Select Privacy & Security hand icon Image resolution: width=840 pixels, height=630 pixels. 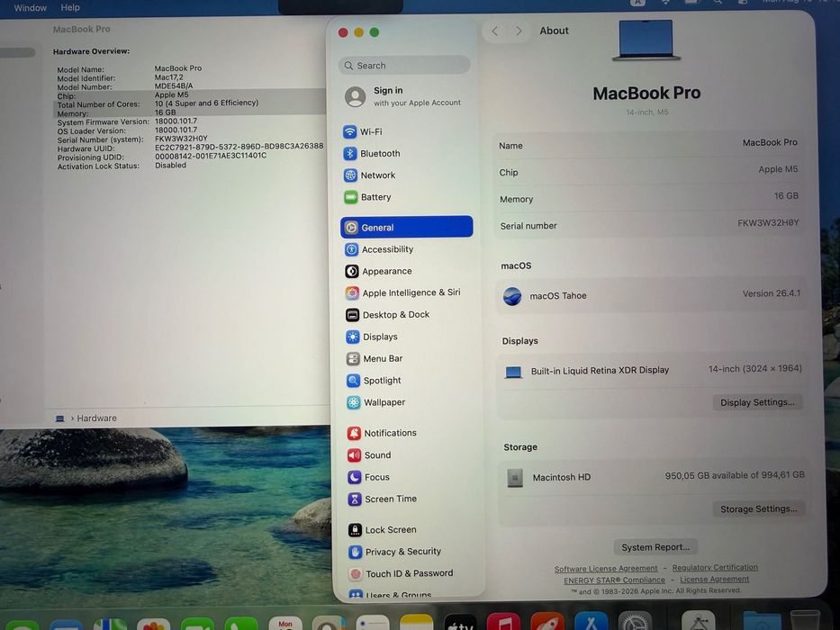356,552
